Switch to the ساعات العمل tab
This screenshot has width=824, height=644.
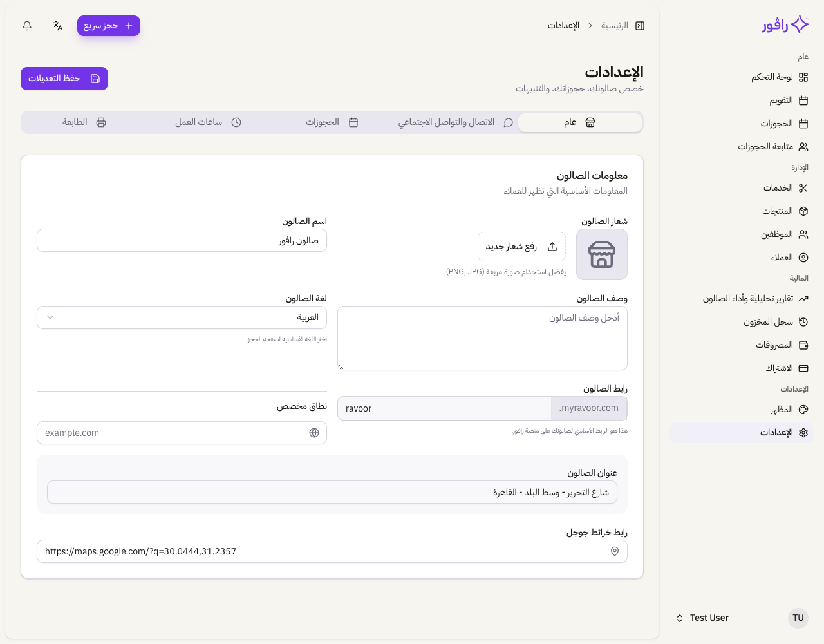(207, 122)
